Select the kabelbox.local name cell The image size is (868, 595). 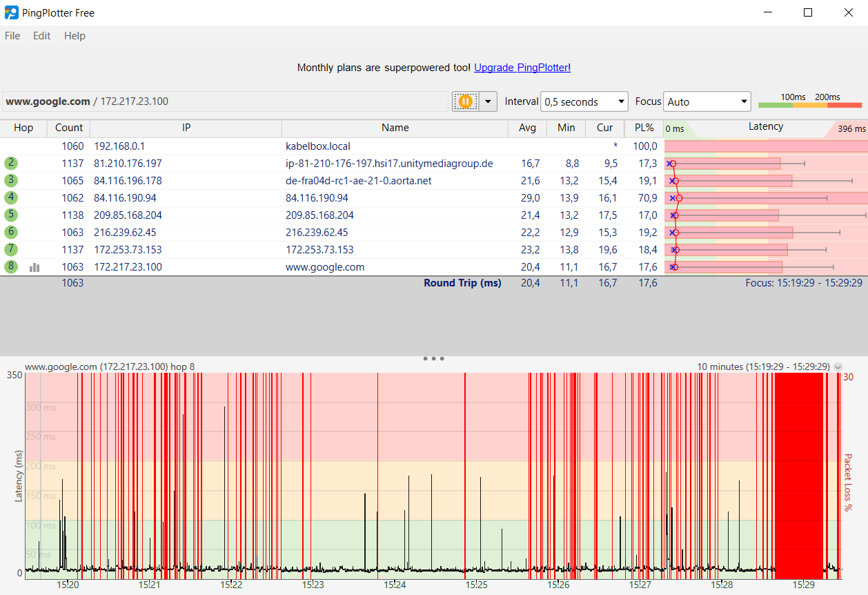[318, 146]
